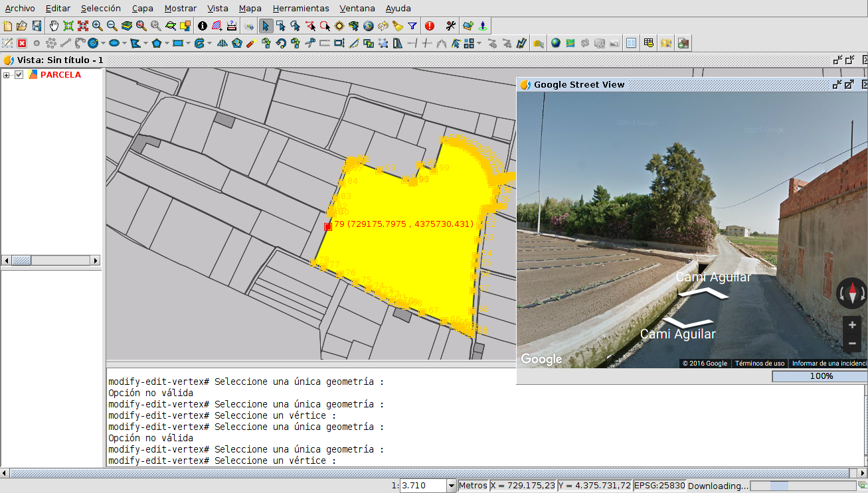
Task: Toggle the PARCELA layer visibility checkbox
Action: click(19, 75)
